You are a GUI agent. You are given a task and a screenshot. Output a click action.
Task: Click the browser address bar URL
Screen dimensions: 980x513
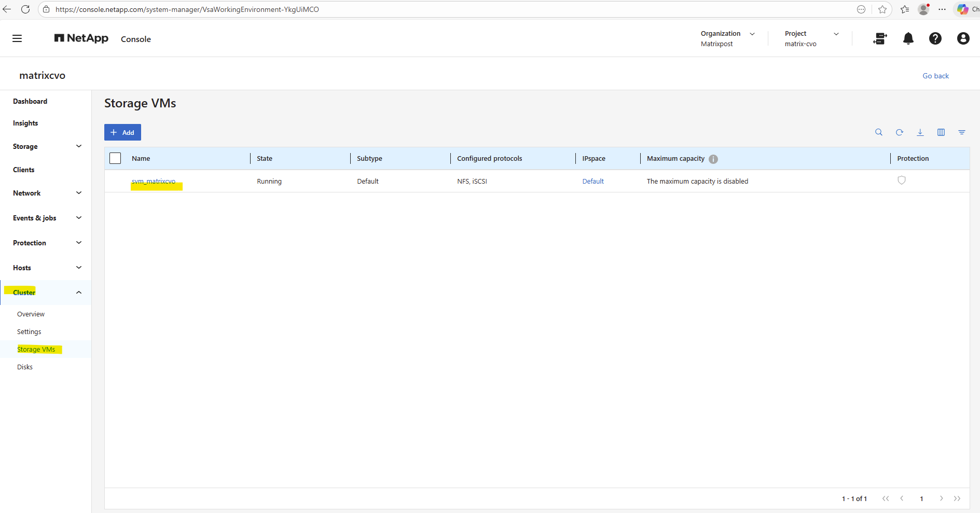point(187,9)
